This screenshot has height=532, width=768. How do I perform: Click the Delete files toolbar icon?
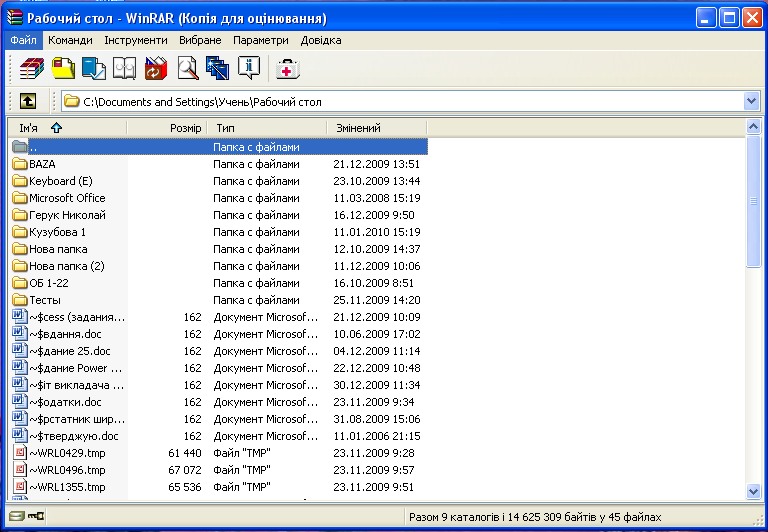[156, 68]
